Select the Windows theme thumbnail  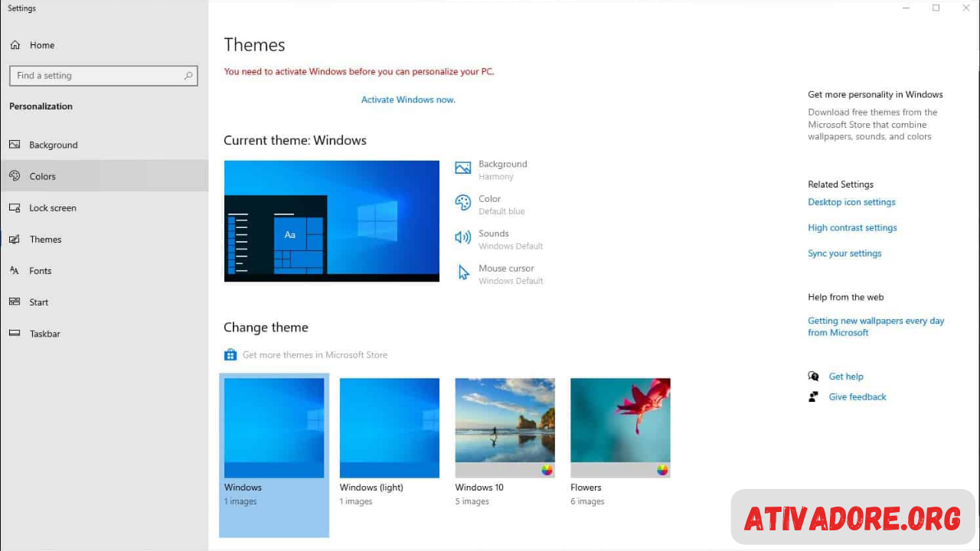coord(274,428)
